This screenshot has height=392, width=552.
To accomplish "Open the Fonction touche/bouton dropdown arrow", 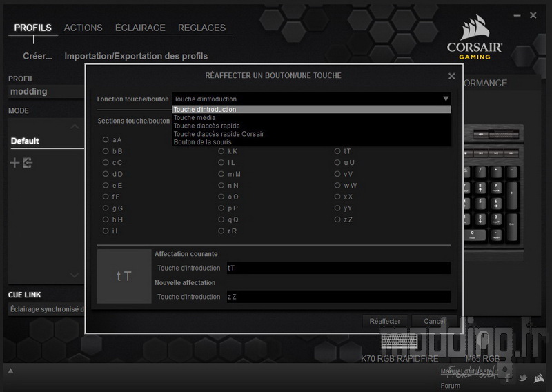I will pos(446,99).
